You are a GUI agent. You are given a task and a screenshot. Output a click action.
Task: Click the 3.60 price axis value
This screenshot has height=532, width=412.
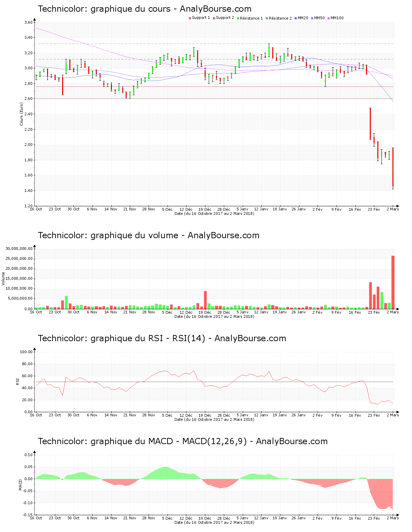pos(28,22)
